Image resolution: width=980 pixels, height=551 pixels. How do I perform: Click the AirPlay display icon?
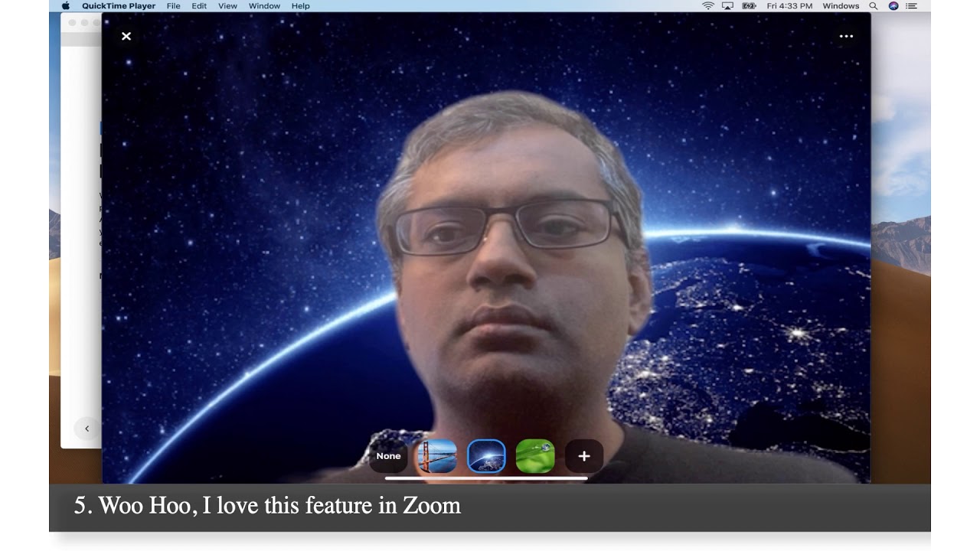[727, 6]
